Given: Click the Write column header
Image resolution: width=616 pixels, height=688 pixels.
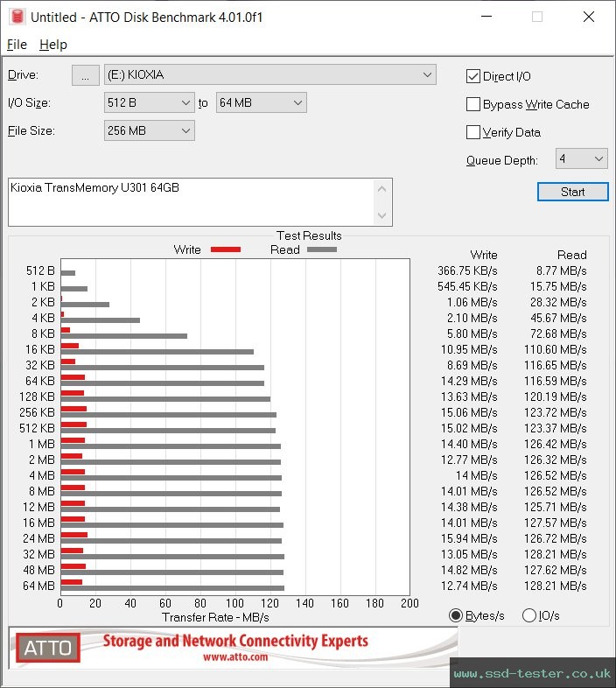Looking at the screenshot, I should pos(484,255).
